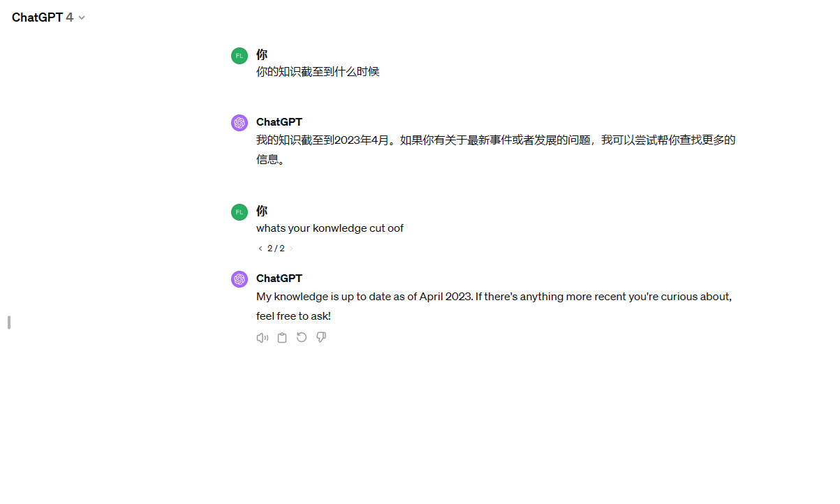The image size is (840, 504).
Task: Click the ChatGPT sender name above the English reply
Action: [279, 279]
